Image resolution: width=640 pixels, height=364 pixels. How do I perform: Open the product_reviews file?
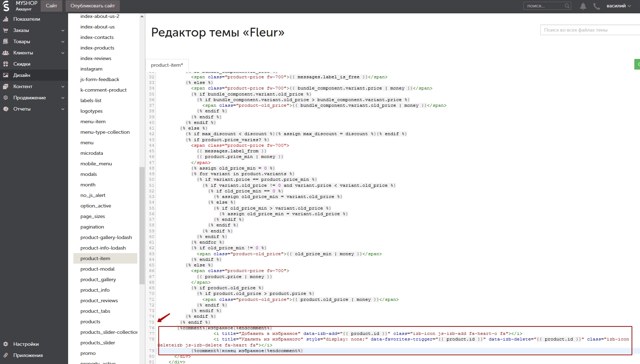point(99,300)
